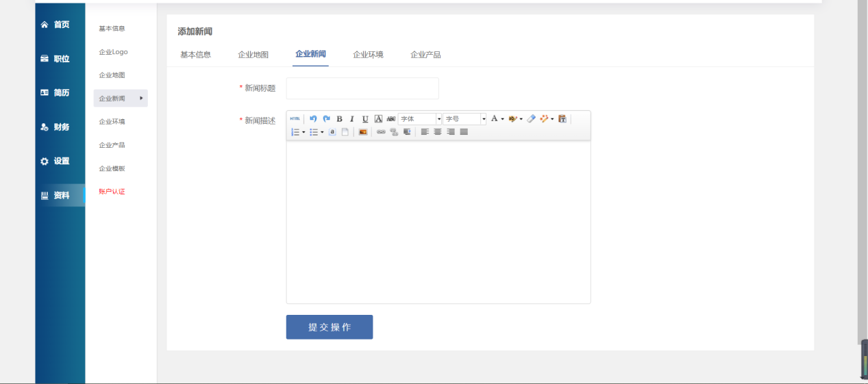
Task: Open the highlight color dropdown arrow
Action: tap(521, 119)
